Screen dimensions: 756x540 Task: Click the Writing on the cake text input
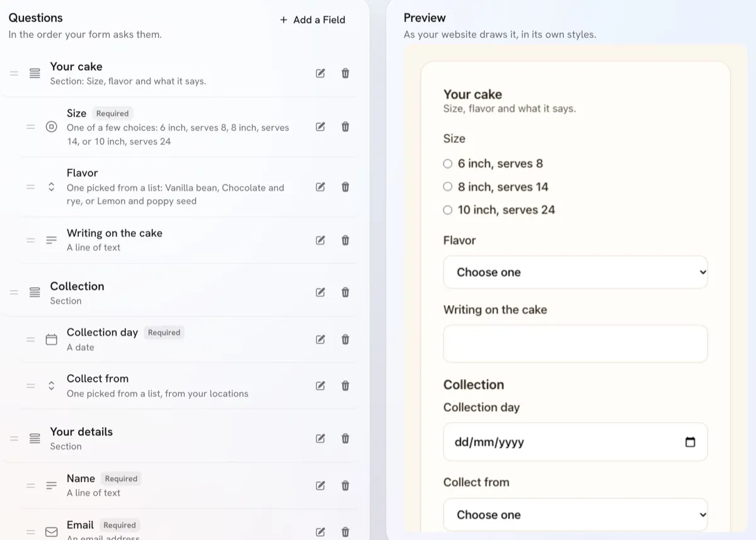tap(575, 343)
